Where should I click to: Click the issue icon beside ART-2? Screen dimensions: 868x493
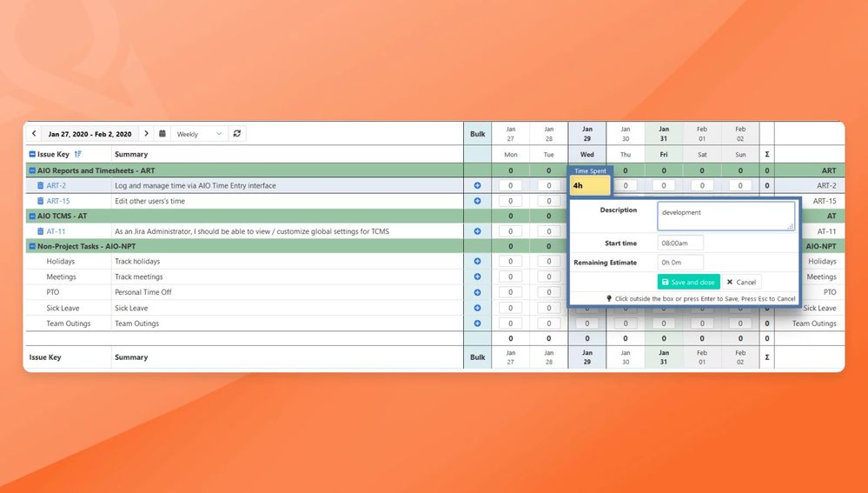[x=41, y=185]
